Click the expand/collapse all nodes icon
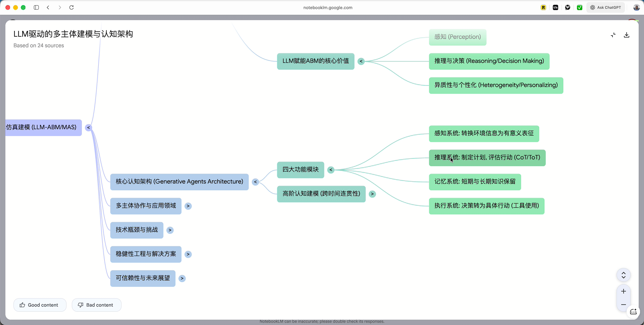Image resolution: width=644 pixels, height=325 pixels. (x=624, y=275)
